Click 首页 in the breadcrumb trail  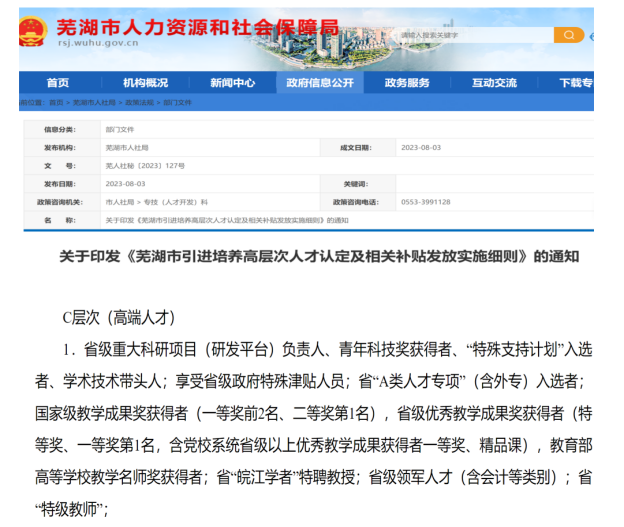click(55, 102)
